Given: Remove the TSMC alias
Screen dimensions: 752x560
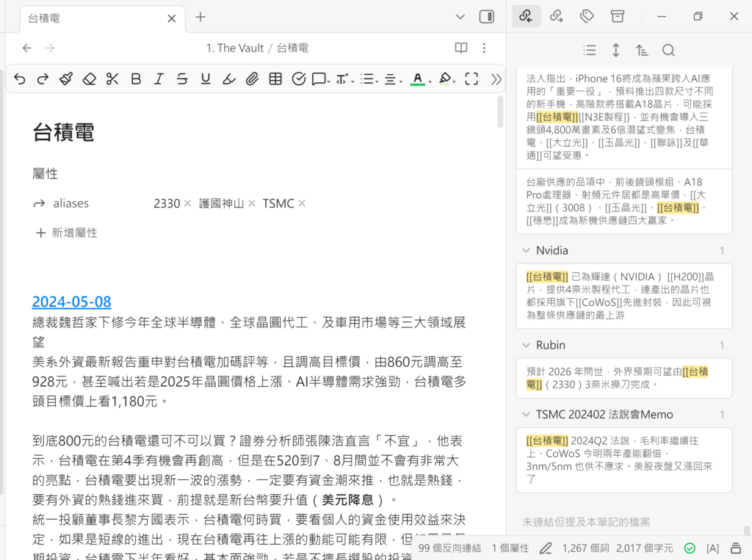Looking at the screenshot, I should click(302, 203).
